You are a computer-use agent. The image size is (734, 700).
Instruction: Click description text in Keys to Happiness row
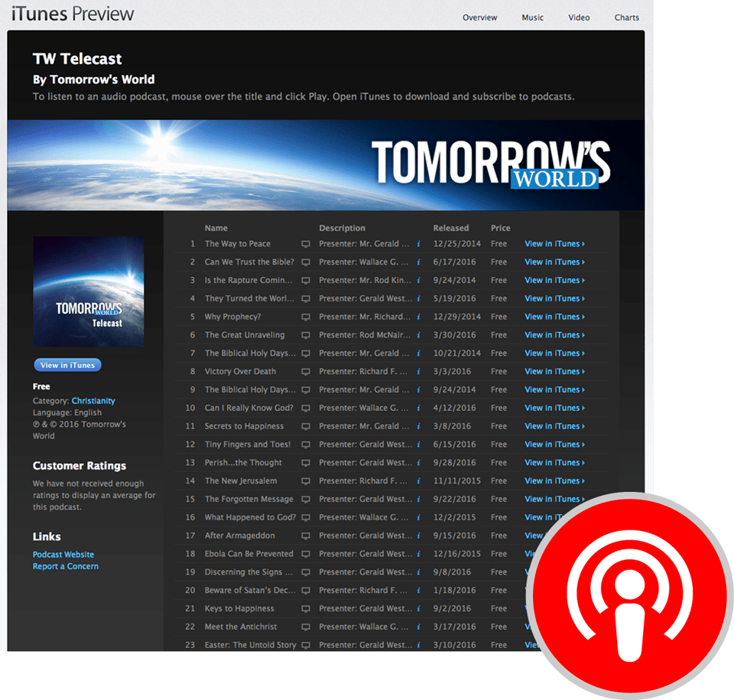click(365, 608)
